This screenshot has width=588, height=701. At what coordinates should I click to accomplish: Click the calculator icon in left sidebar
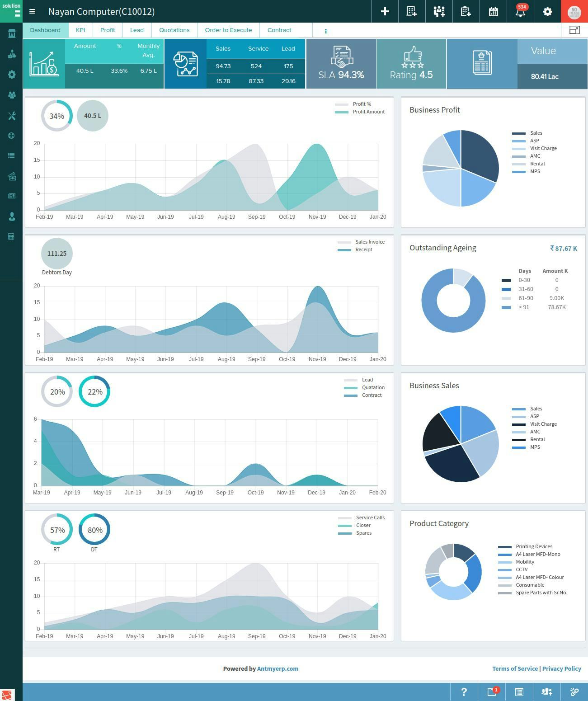[11, 236]
